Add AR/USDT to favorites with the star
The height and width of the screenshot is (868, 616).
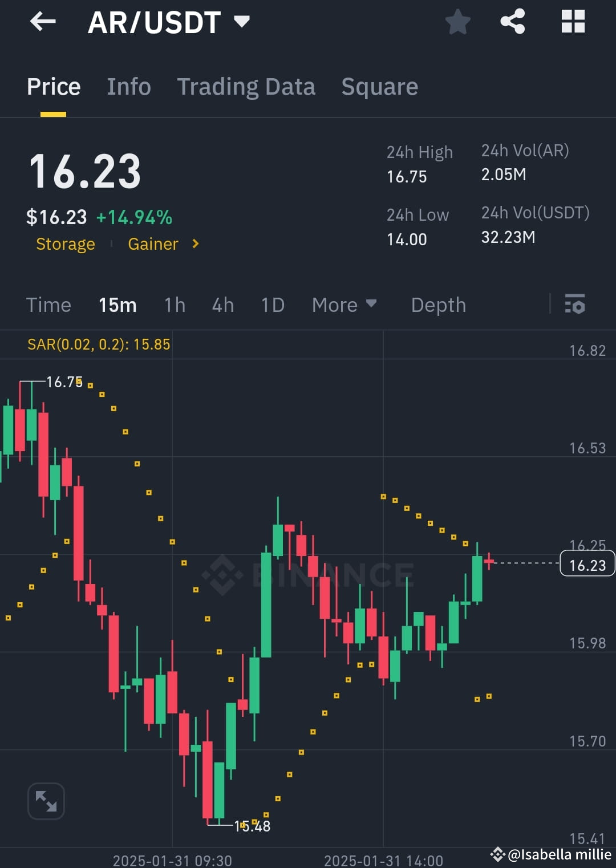click(x=457, y=22)
